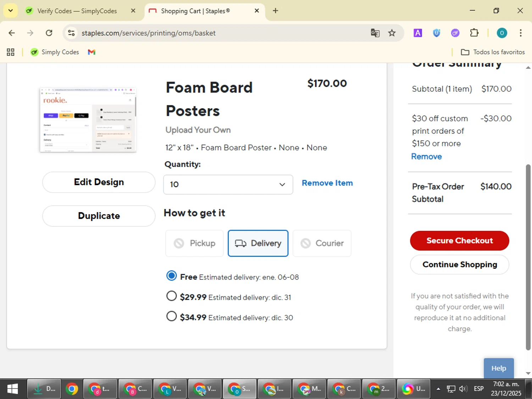Show hidden system tray icons
Screen dimensions: 532x399
[438, 389]
